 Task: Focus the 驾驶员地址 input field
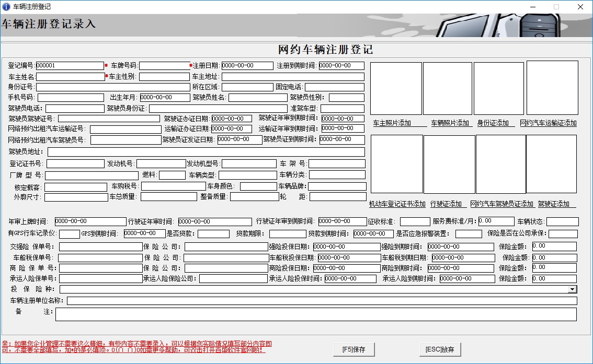click(x=206, y=152)
